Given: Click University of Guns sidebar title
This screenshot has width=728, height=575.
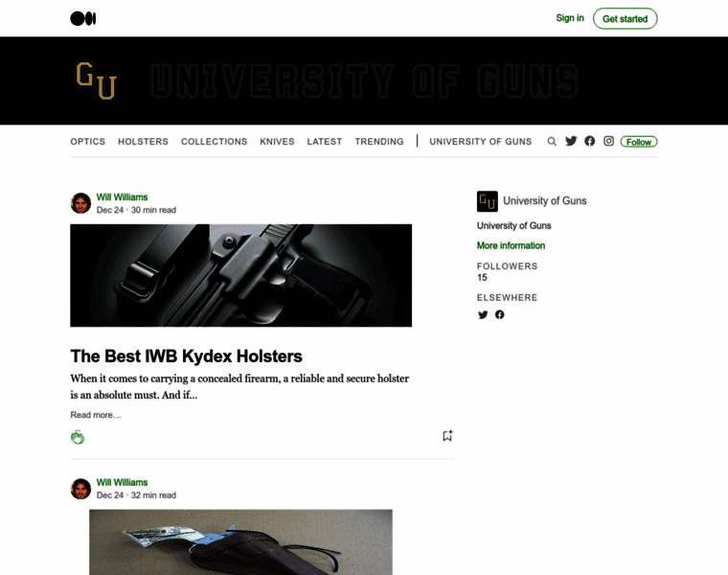Looking at the screenshot, I should point(545,200).
